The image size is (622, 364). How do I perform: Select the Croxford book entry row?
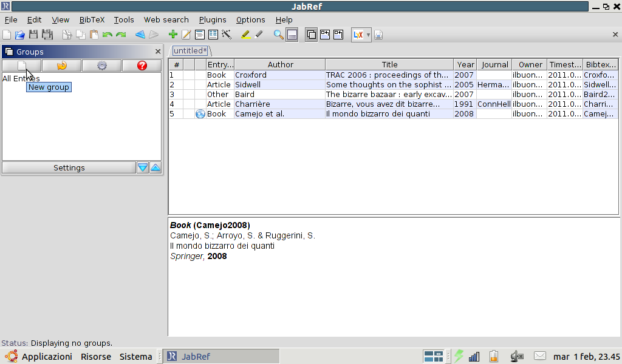pyautogui.click(x=393, y=75)
